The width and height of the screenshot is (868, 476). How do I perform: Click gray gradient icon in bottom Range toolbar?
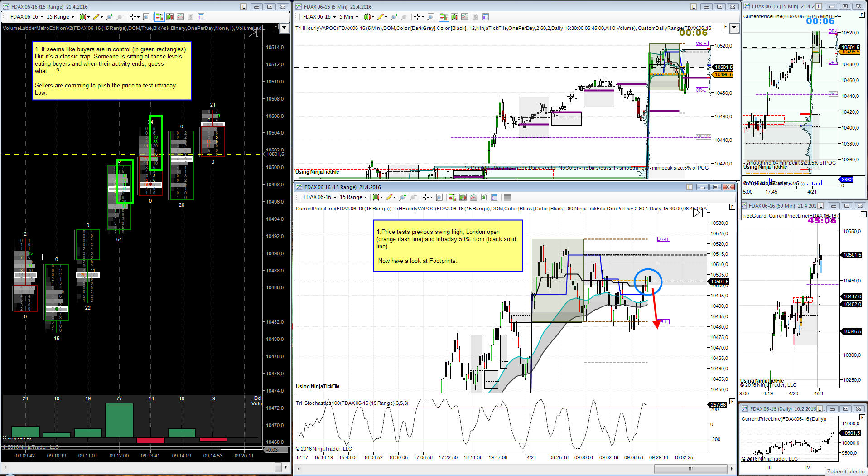point(507,197)
